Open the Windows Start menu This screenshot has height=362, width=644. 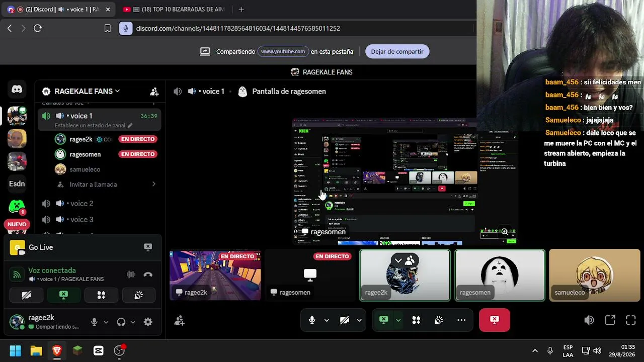pyautogui.click(x=16, y=351)
